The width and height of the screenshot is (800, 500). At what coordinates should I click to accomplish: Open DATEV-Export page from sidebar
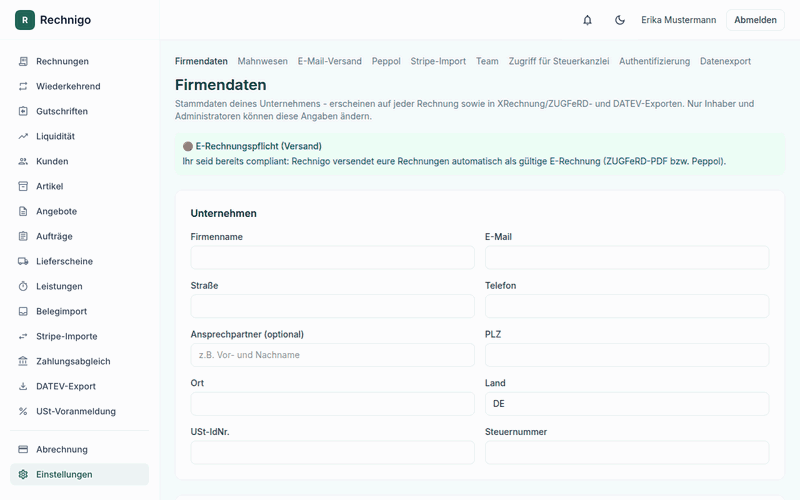tap(79, 386)
